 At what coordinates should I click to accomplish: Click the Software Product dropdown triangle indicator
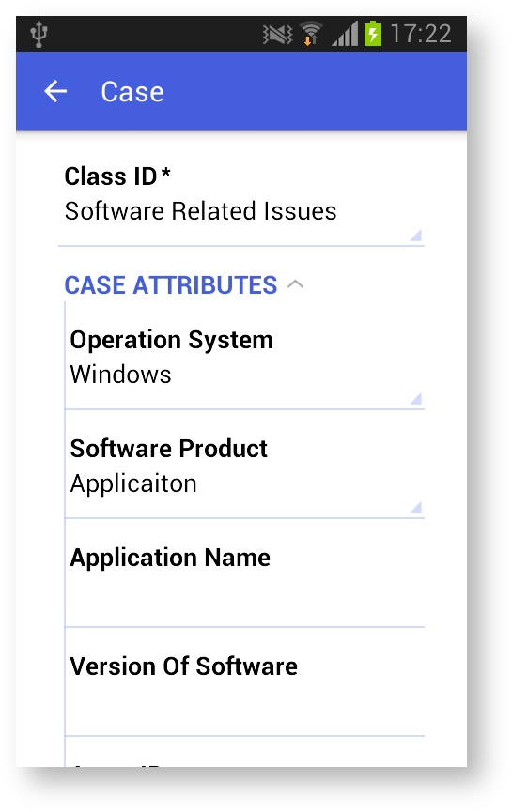pyautogui.click(x=415, y=507)
